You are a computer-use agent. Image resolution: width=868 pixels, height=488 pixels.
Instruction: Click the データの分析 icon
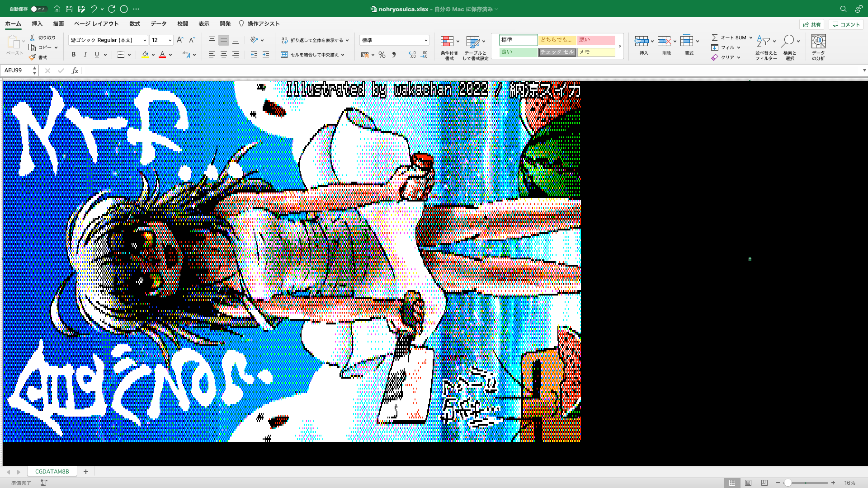point(818,42)
